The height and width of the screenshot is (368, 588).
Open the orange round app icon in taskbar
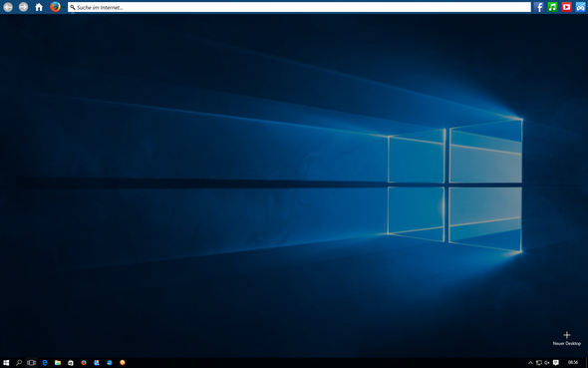[x=123, y=363]
